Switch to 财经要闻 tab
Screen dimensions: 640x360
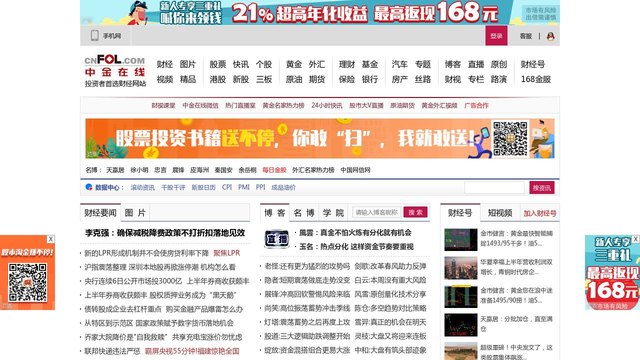click(100, 213)
